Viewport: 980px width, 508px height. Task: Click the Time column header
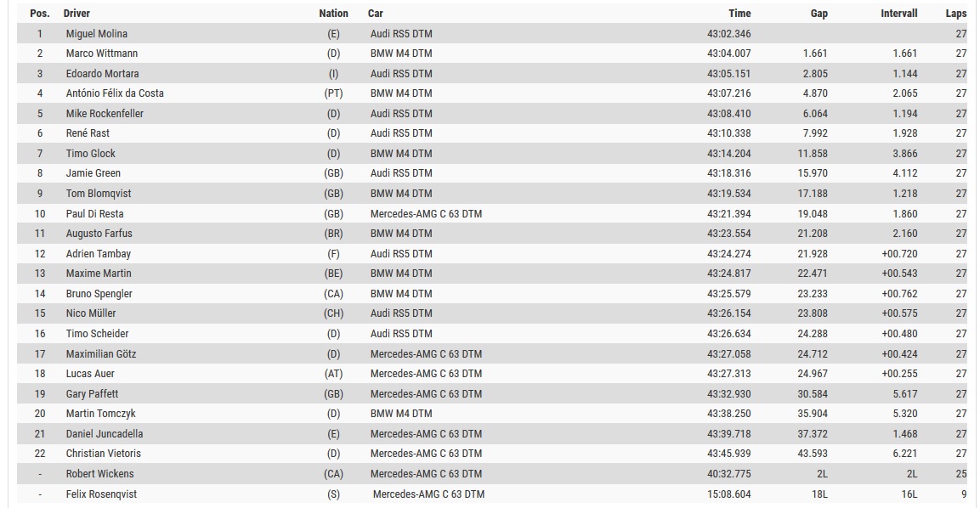pyautogui.click(x=739, y=14)
